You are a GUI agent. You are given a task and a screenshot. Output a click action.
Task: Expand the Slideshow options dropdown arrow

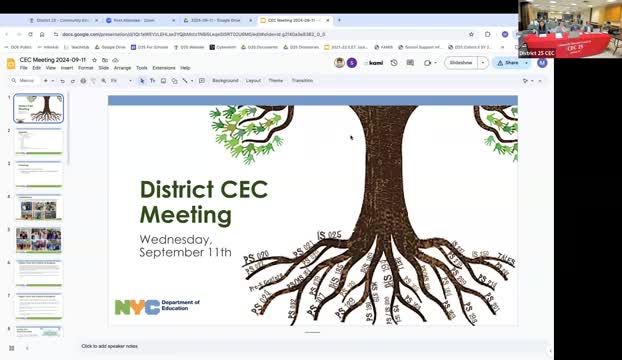coord(483,63)
